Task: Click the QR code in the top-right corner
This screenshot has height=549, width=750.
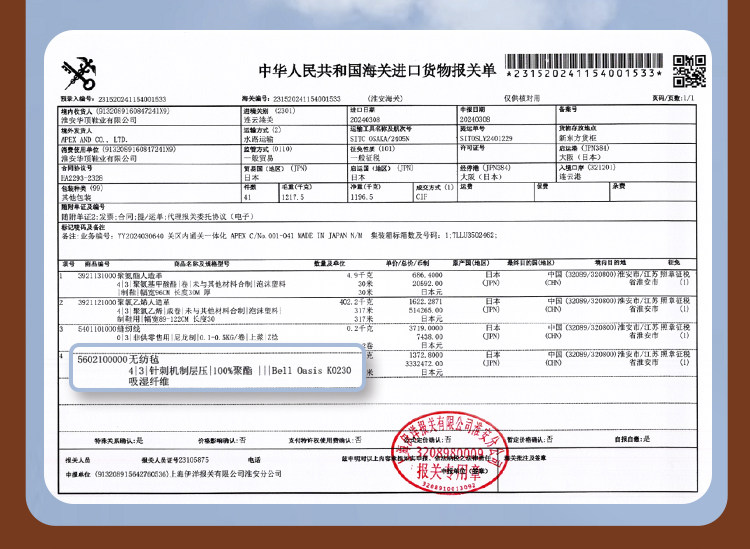Action: pos(682,70)
